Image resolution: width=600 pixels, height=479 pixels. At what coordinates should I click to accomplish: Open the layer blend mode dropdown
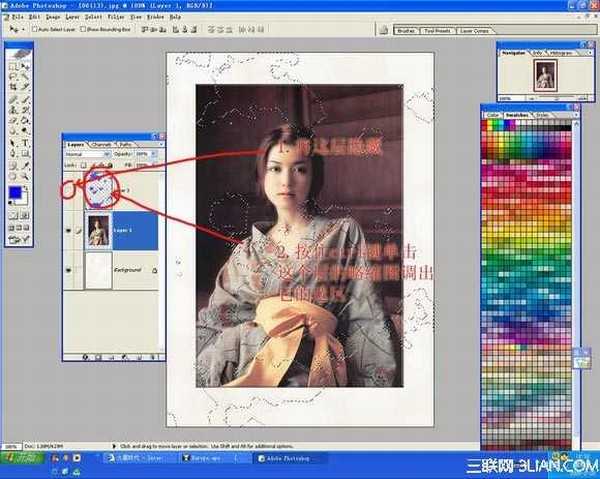(86, 155)
